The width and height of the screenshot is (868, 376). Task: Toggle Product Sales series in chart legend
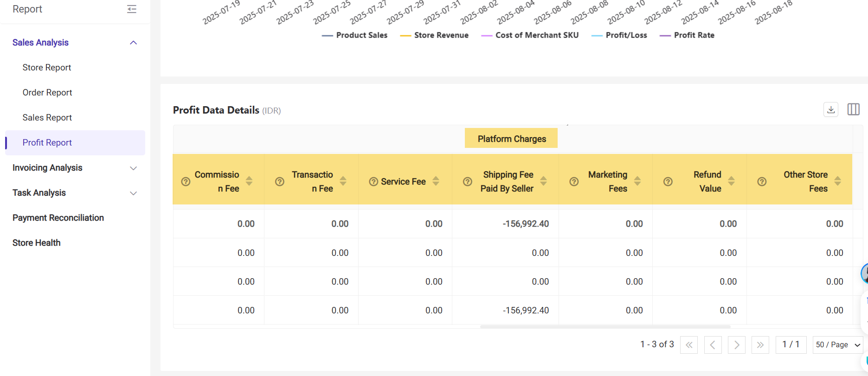[354, 35]
